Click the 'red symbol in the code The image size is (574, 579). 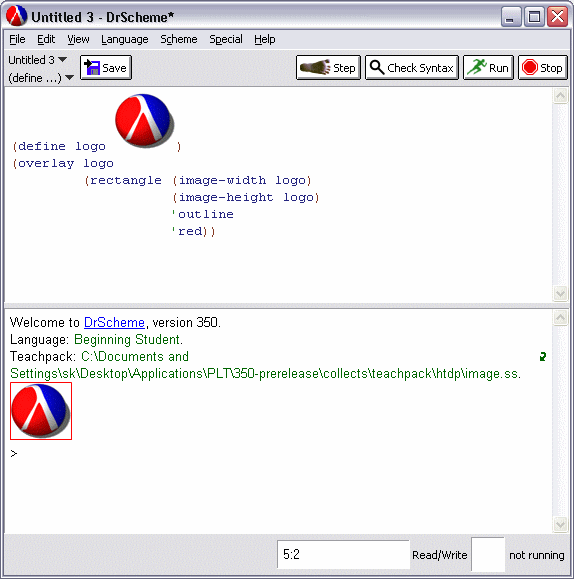click(x=187, y=231)
